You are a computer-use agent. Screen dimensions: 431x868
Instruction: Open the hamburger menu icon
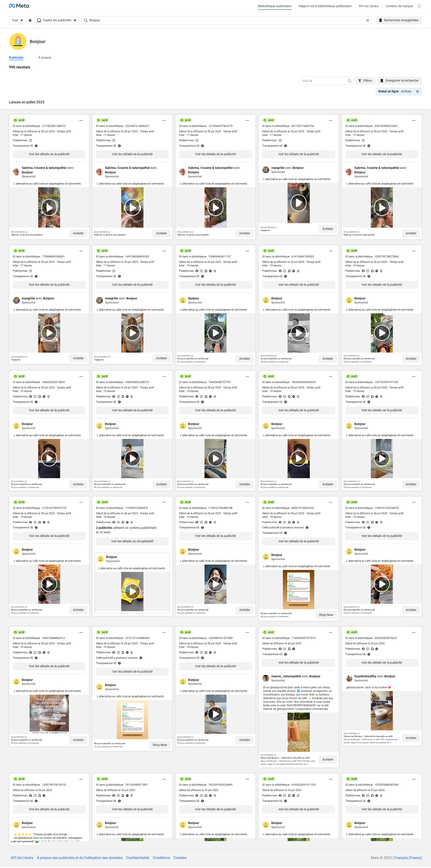(x=419, y=6)
